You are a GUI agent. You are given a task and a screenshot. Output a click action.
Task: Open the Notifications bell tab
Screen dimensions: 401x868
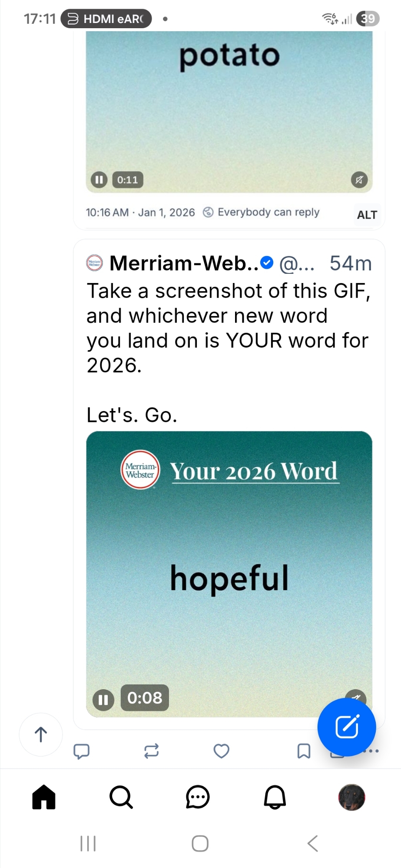[x=275, y=797]
